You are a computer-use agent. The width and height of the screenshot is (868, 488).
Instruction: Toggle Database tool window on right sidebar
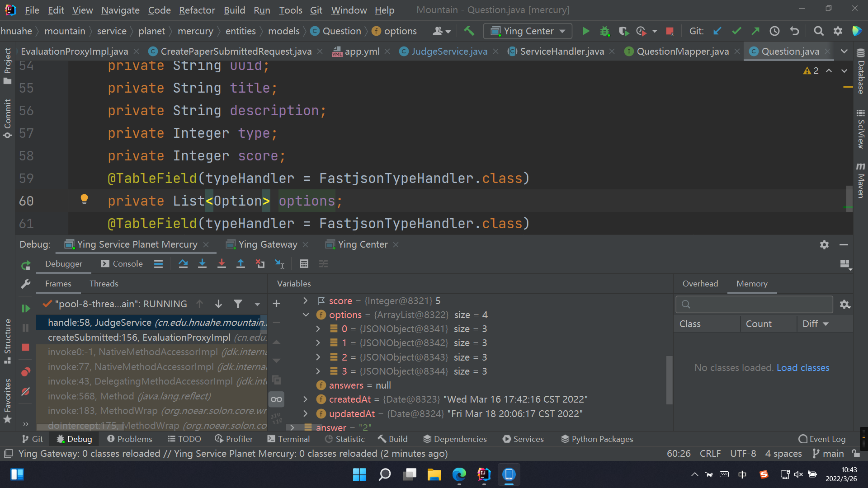point(861,71)
